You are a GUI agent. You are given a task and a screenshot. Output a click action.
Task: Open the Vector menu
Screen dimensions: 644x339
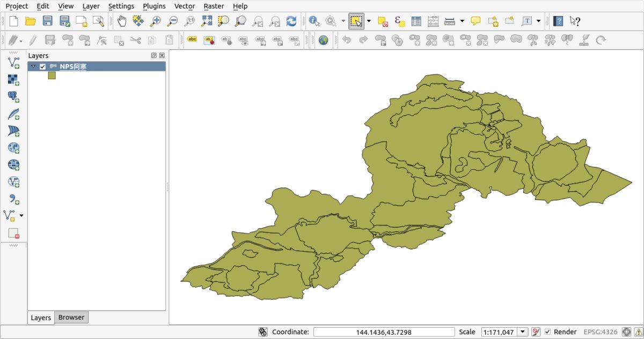[x=185, y=6]
